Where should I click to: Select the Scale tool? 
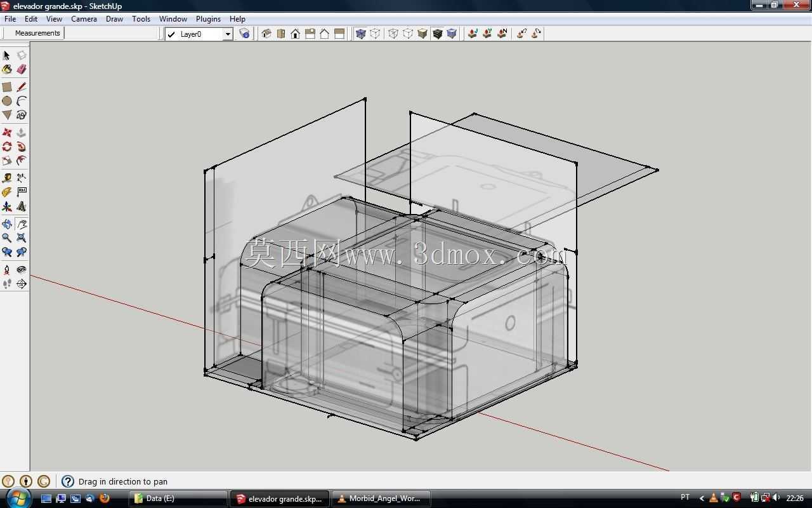coord(7,161)
